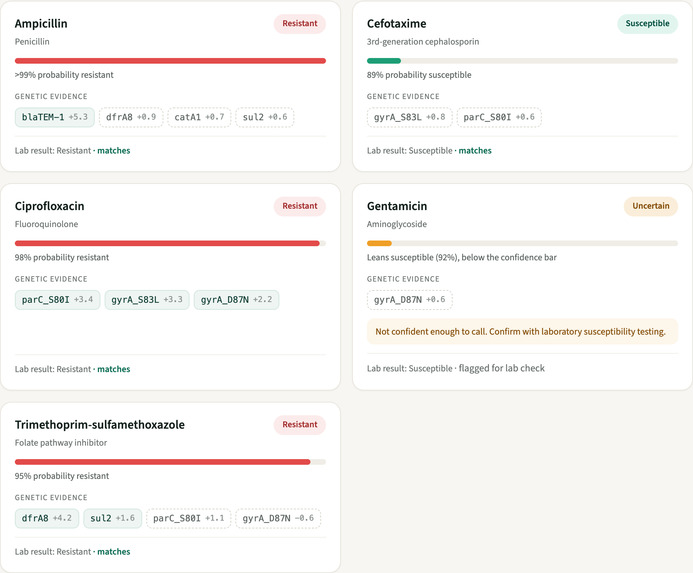This screenshot has width=693, height=573.
Task: Click the Ampicillin card title
Action: pos(41,24)
